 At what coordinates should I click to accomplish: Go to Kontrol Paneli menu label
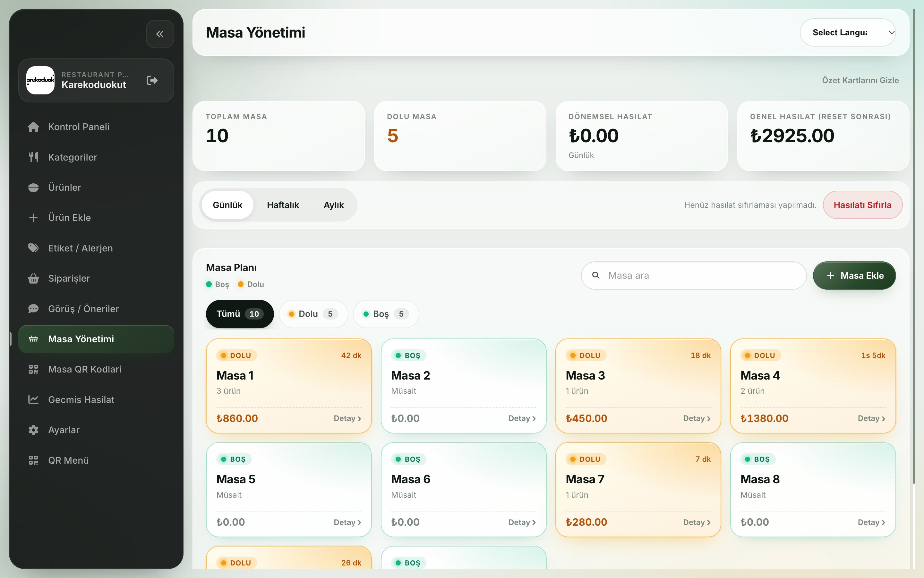pos(79,127)
